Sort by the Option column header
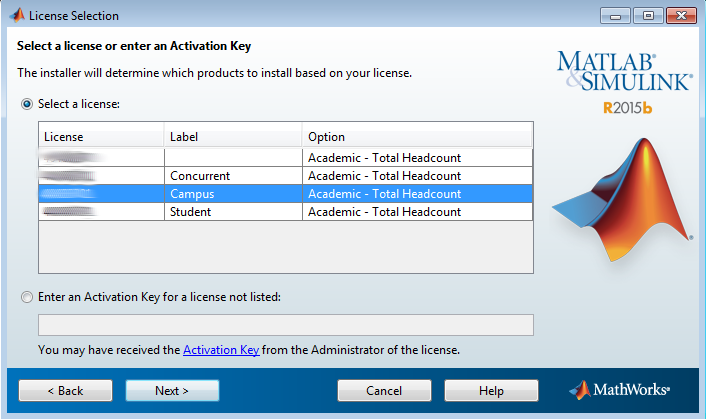This screenshot has height=419, width=706. pos(417,136)
